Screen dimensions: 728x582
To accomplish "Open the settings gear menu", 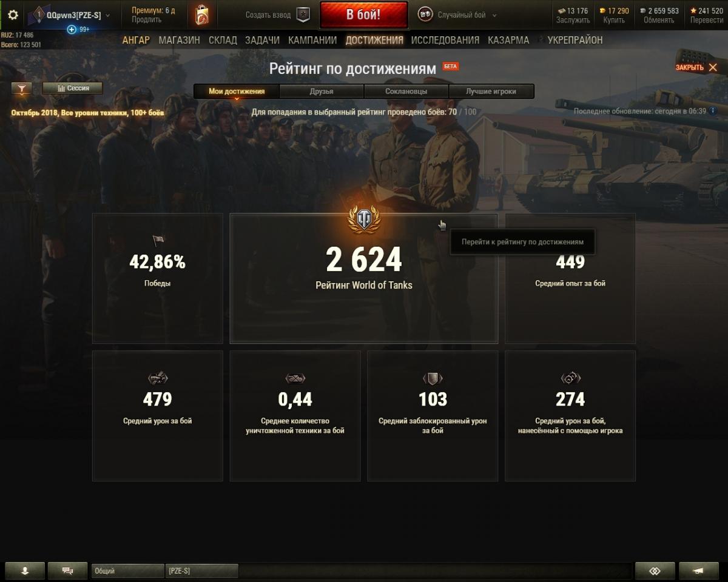I will (13, 15).
